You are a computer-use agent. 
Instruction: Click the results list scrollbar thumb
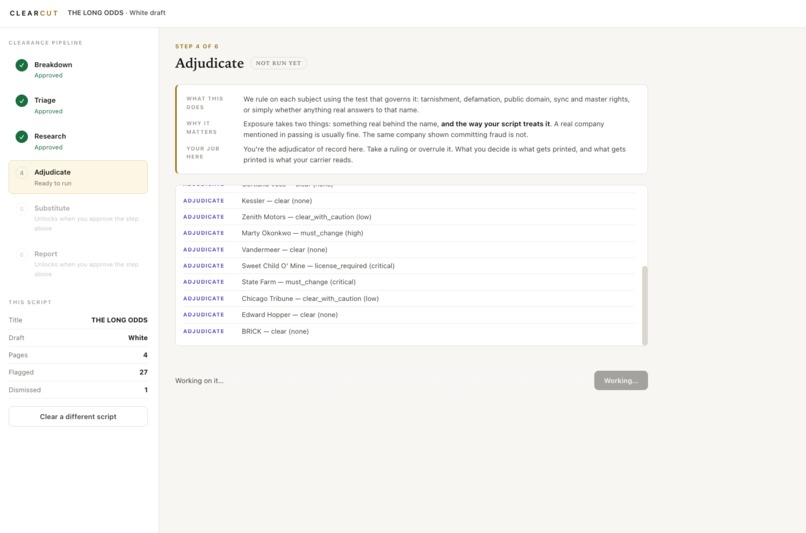tap(645, 305)
